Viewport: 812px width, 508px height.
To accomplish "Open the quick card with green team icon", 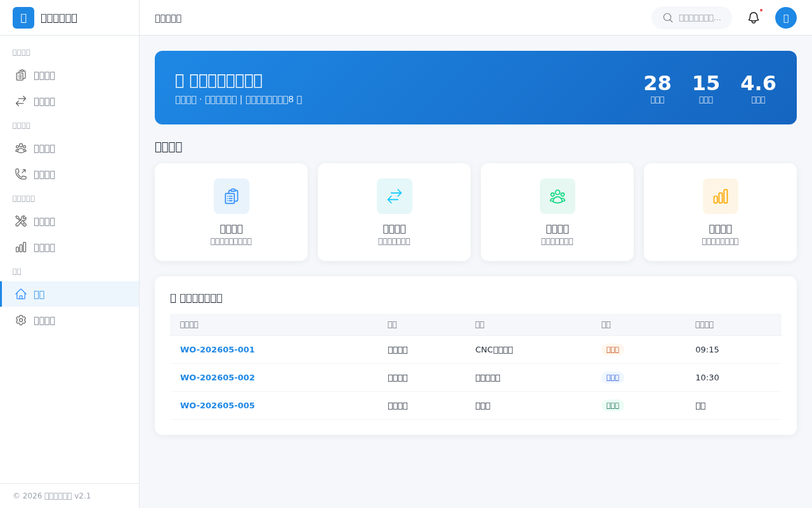I will [557, 212].
